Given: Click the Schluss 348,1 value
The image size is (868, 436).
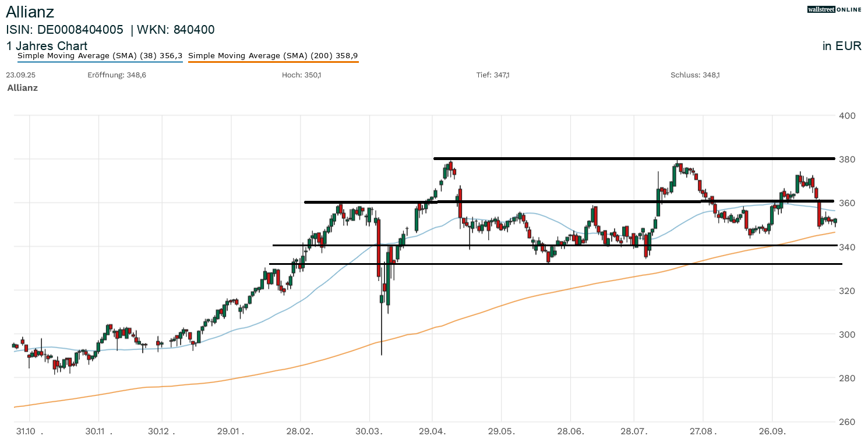Looking at the screenshot, I should click(695, 75).
